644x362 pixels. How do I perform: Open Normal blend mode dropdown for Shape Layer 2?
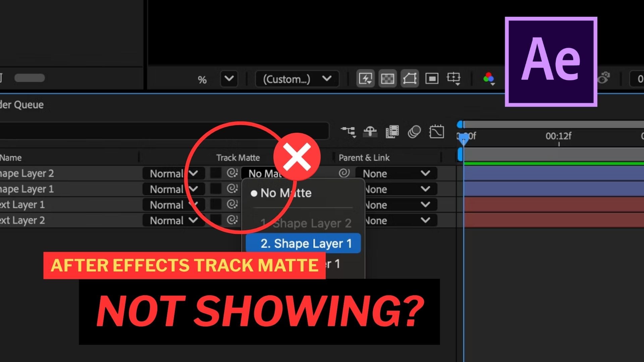coord(174,173)
